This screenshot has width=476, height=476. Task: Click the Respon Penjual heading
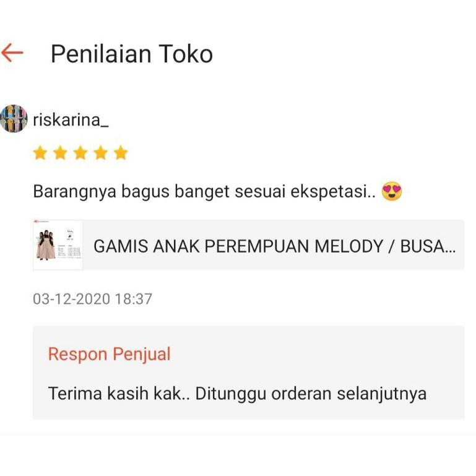tap(110, 354)
